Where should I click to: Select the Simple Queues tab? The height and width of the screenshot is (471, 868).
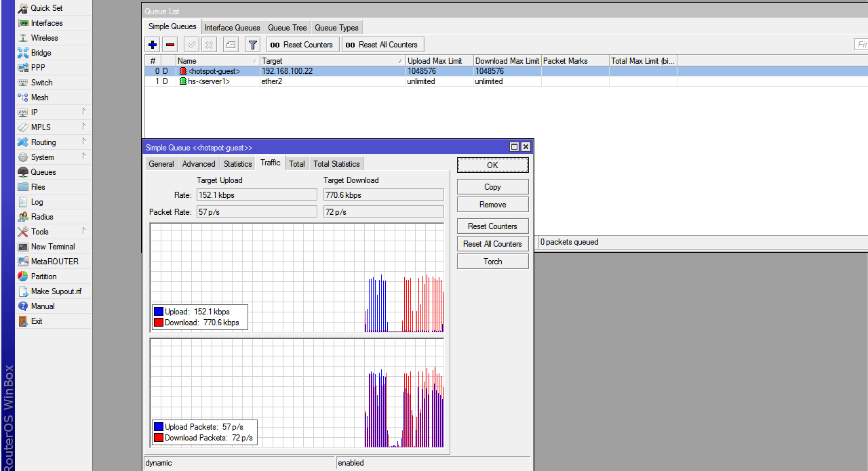(172, 26)
